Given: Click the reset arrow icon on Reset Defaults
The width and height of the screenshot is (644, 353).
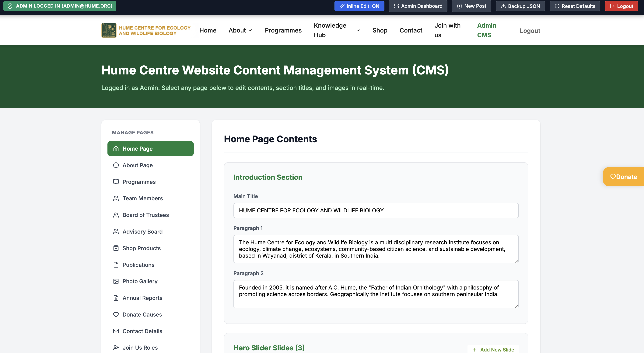Looking at the screenshot, I should [557, 6].
